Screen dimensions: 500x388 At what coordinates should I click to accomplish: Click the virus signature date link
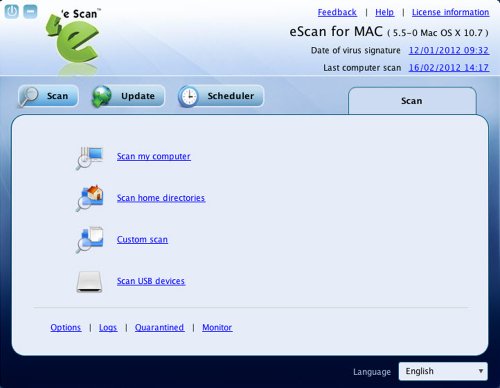click(449, 50)
